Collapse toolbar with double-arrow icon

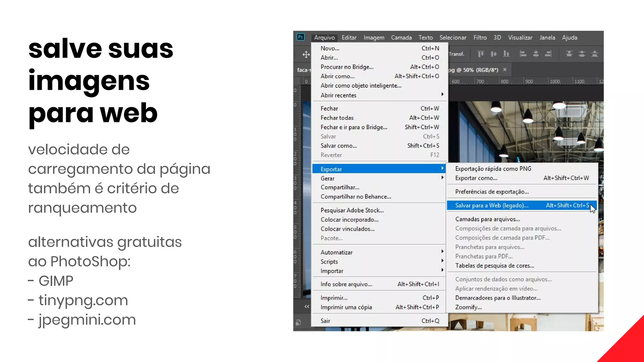pyautogui.click(x=307, y=306)
